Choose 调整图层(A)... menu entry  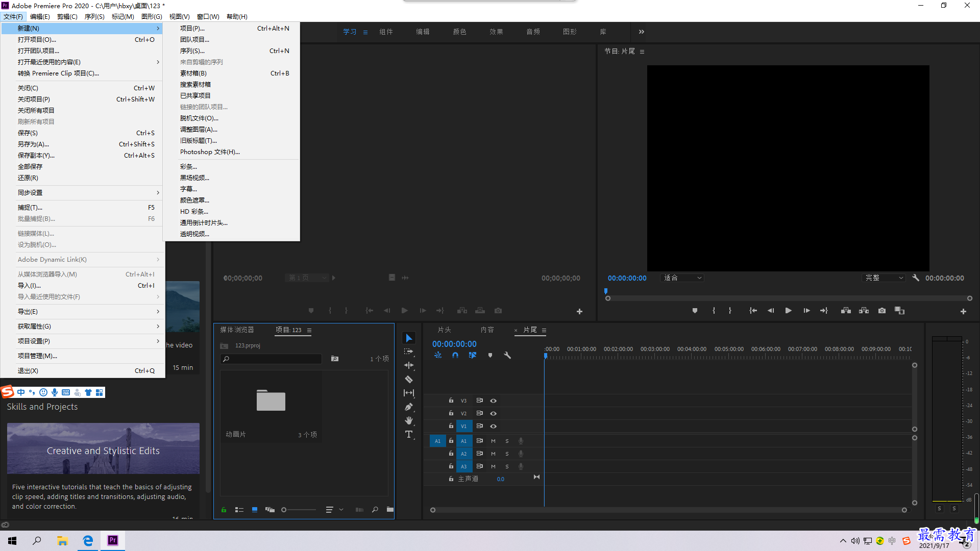tap(232, 130)
